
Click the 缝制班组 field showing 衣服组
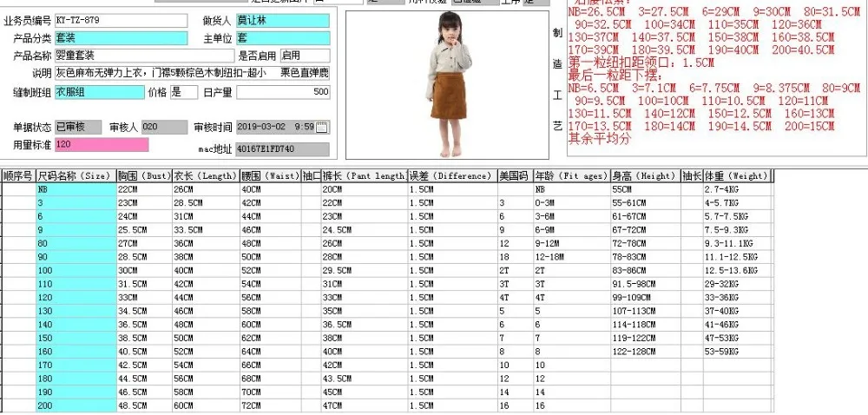[x=99, y=92]
